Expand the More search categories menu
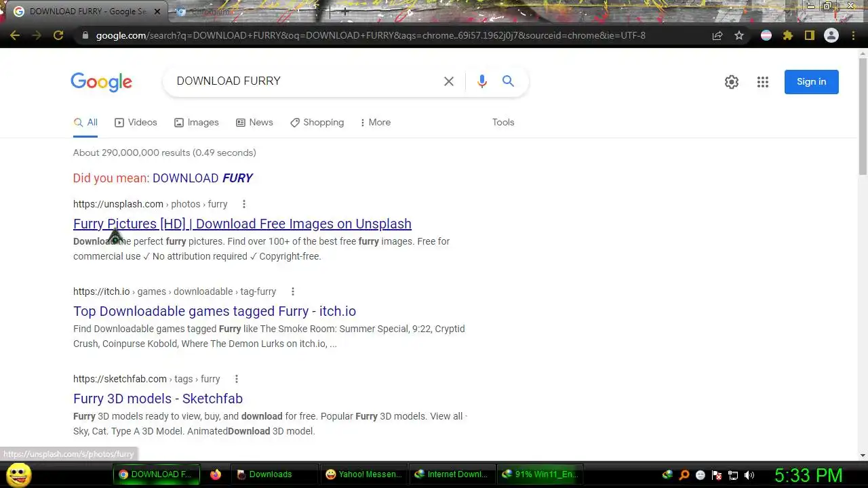The image size is (868, 488). (x=375, y=123)
